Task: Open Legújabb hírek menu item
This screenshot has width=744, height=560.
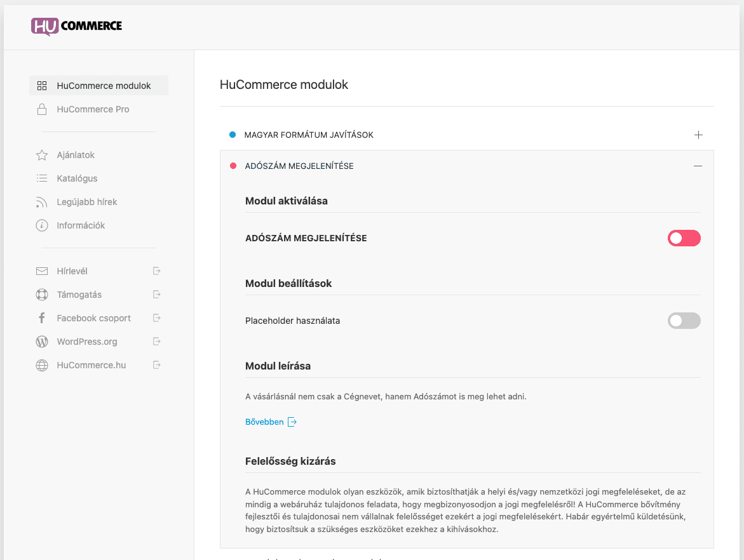Action: 98,202
